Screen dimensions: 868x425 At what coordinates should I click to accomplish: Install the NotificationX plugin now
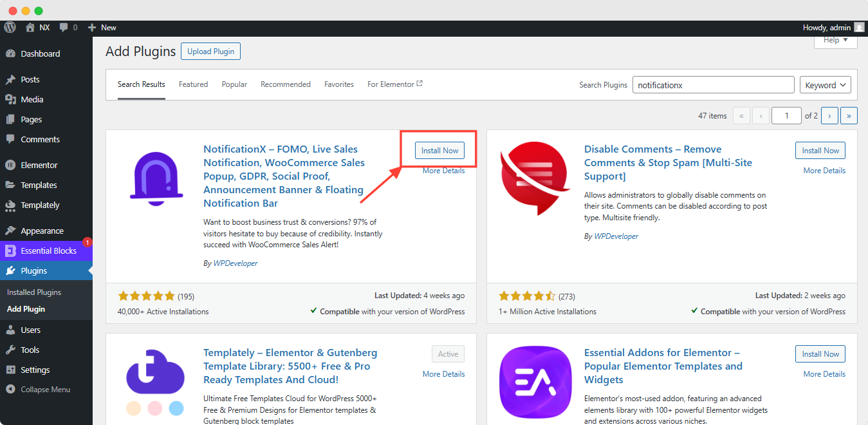click(440, 151)
